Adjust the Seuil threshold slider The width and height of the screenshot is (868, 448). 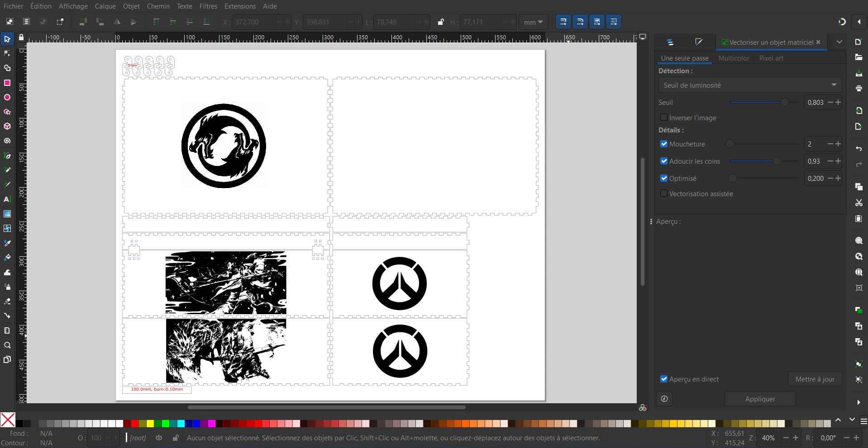coord(764,102)
